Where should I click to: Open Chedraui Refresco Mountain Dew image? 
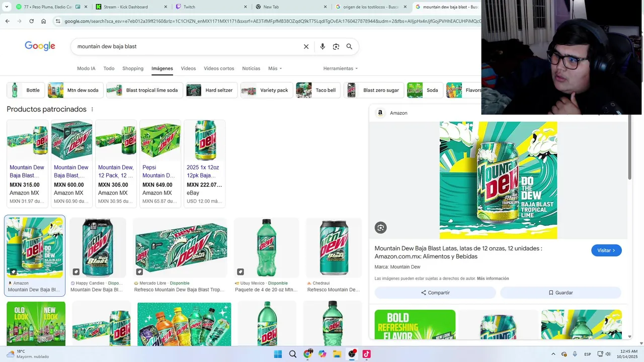[x=334, y=247]
